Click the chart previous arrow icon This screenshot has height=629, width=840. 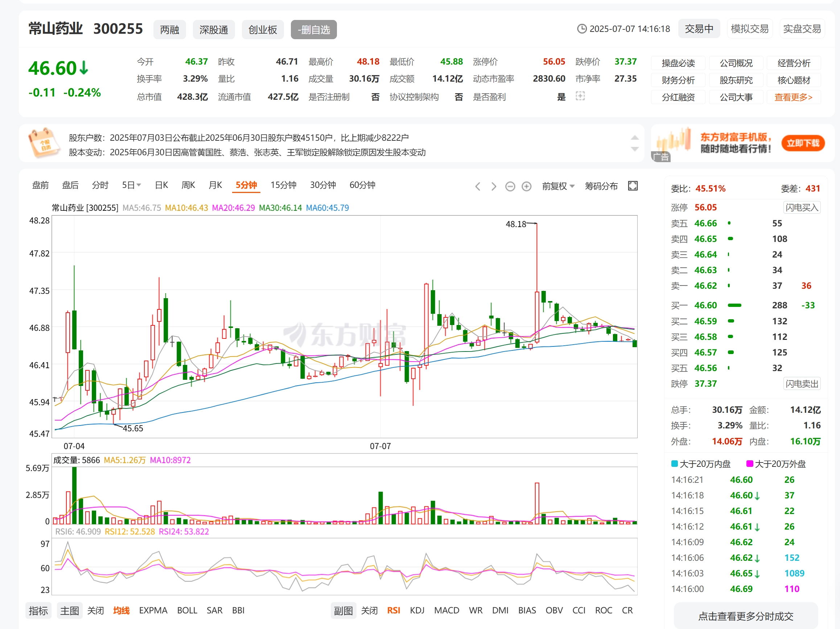478,186
